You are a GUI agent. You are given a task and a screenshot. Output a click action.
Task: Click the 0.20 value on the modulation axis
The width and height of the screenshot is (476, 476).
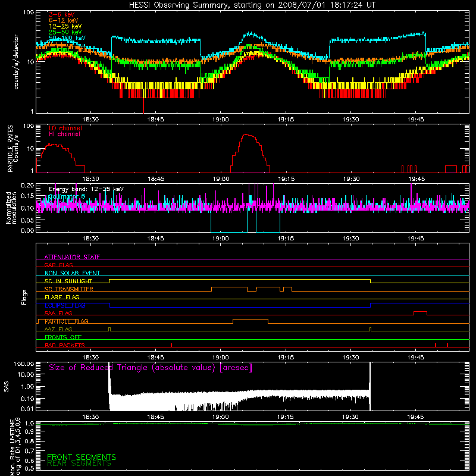(27, 186)
